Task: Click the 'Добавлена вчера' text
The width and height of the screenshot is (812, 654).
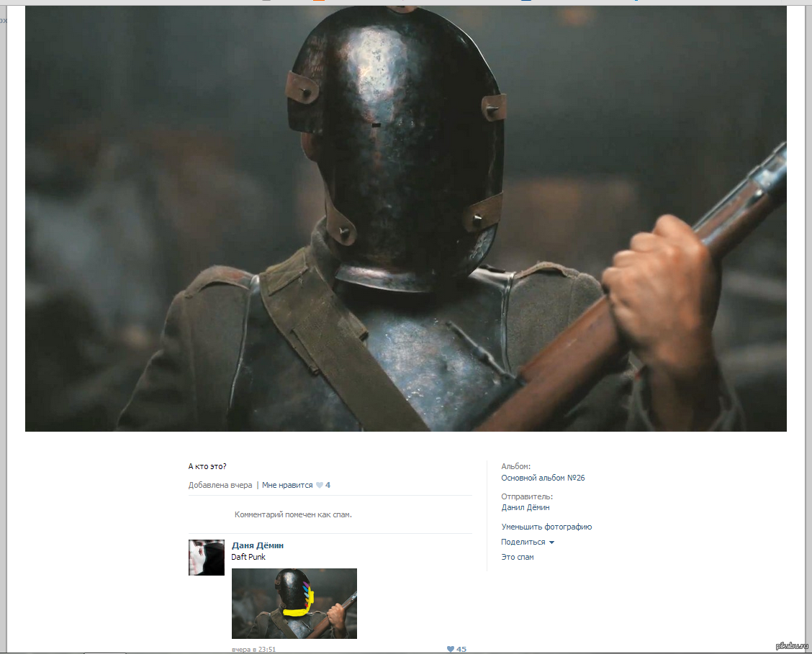Action: coord(220,486)
